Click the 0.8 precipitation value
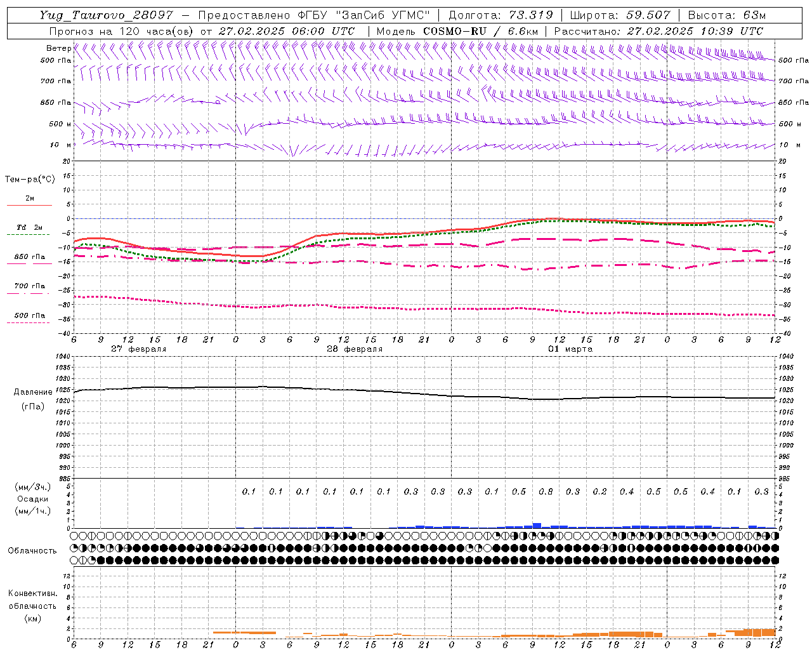 546,492
